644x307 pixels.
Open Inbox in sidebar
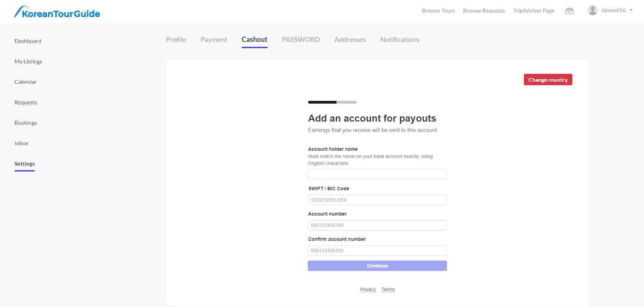pyautogui.click(x=21, y=143)
